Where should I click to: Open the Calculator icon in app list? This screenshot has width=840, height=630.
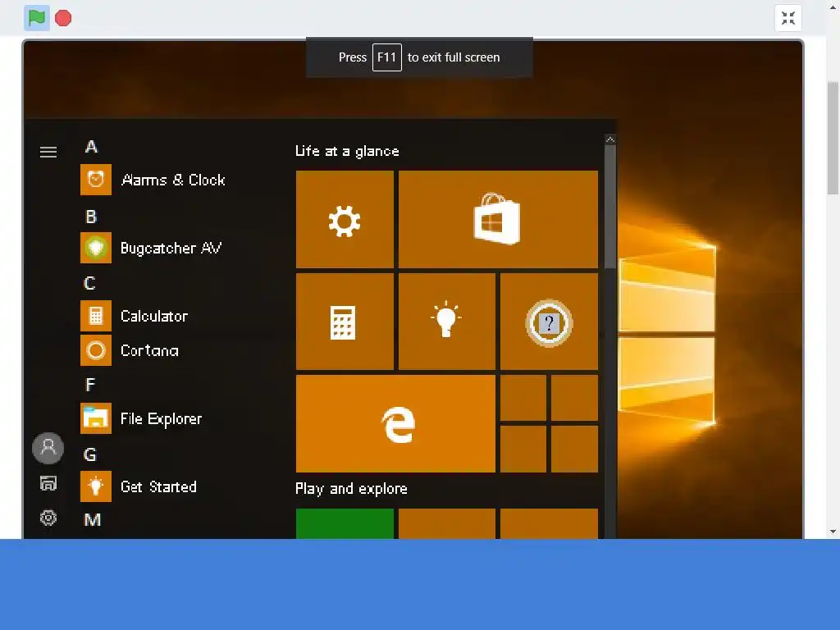point(96,316)
